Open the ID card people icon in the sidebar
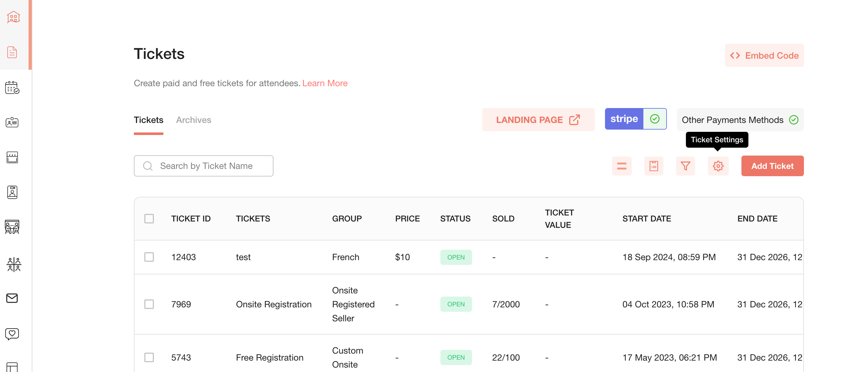Viewport: 868px width, 372px height. 12,122
